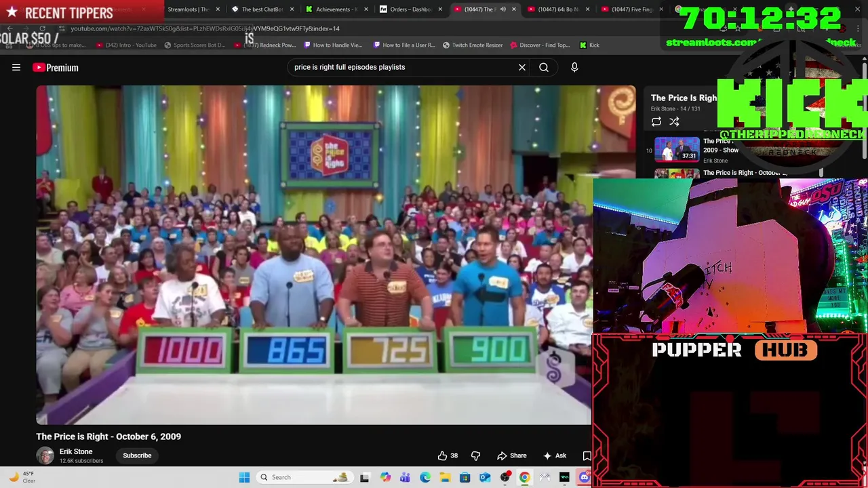Launch Copilot from the taskbar

[x=385, y=477]
